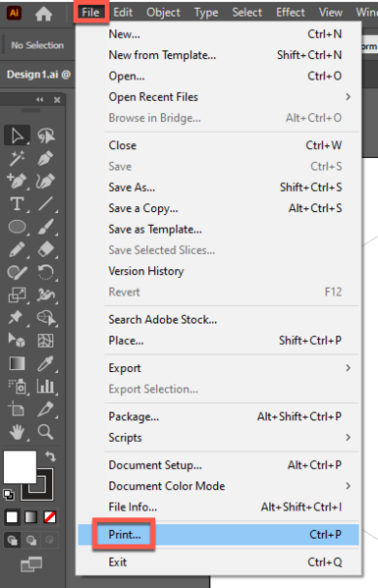Select the Paintbrush tool
378x588 pixels.
coord(46,227)
